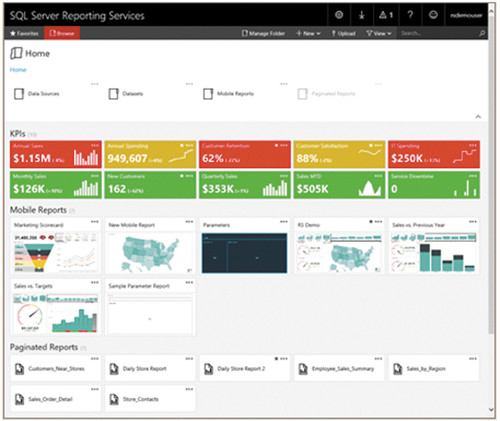Open the alerts warning icon showing 1
The image size is (500, 421).
coord(386,15)
